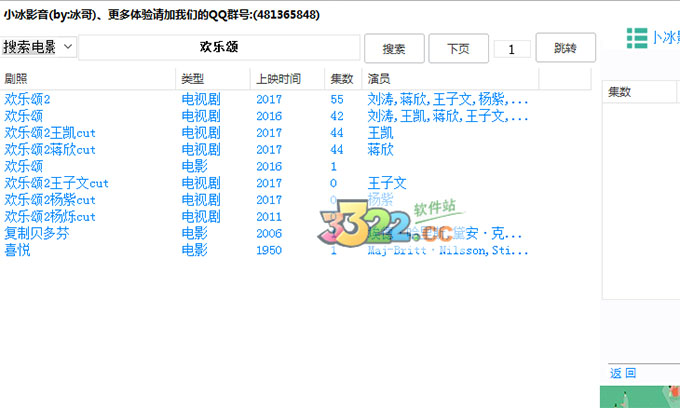Select the 欢乐颂2 title with 55 episodes
The width and height of the screenshot is (680, 408).
pos(27,99)
